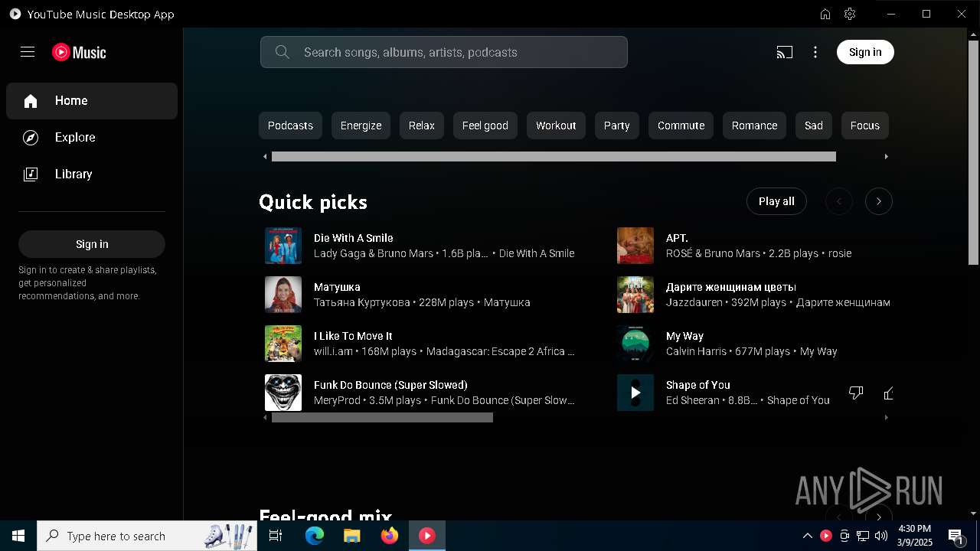Select the Romance mood chip

pos(754,126)
